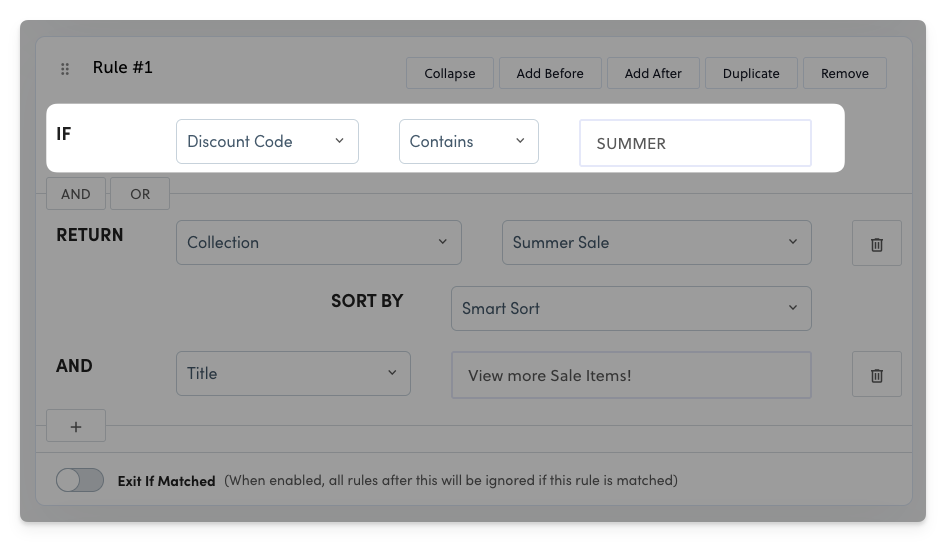The width and height of the screenshot is (946, 542).
Task: Click the View more Sale Items! title field
Action: 631,375
